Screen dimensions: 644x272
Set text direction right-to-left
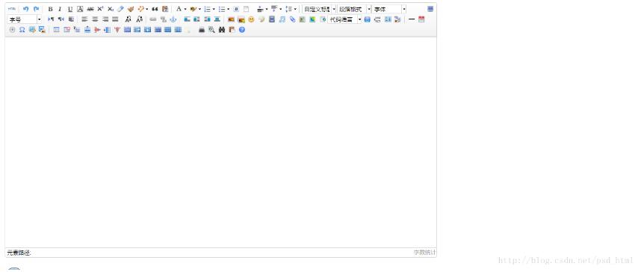click(x=61, y=19)
